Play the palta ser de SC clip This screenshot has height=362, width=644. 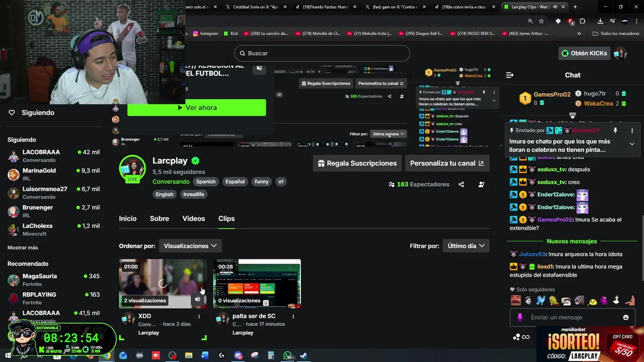coord(257,284)
